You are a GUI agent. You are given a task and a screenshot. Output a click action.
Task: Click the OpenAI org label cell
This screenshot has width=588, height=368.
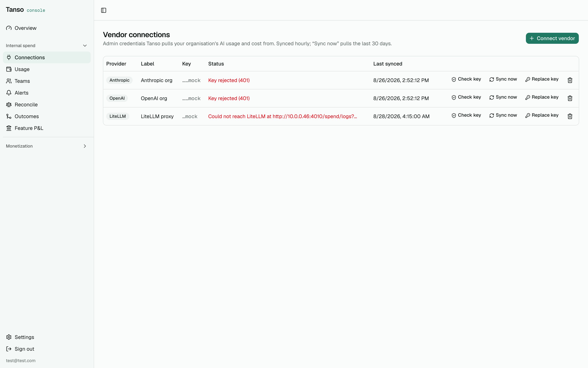point(154,98)
